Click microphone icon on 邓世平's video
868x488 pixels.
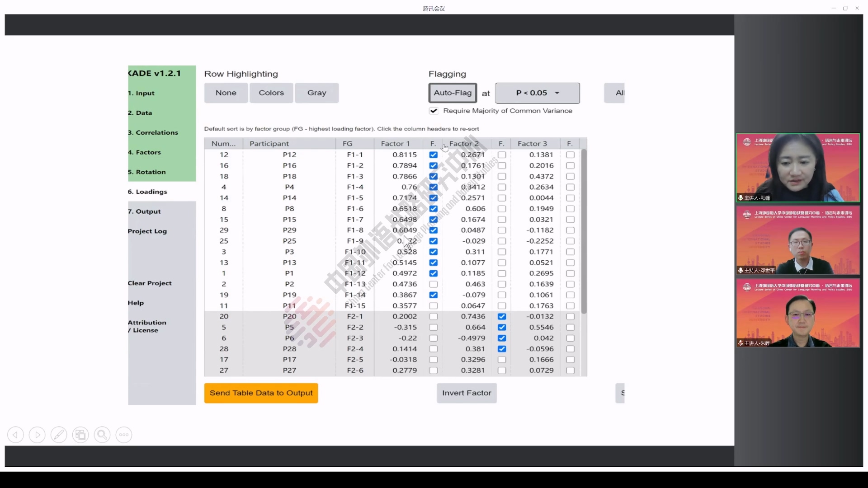741,270
